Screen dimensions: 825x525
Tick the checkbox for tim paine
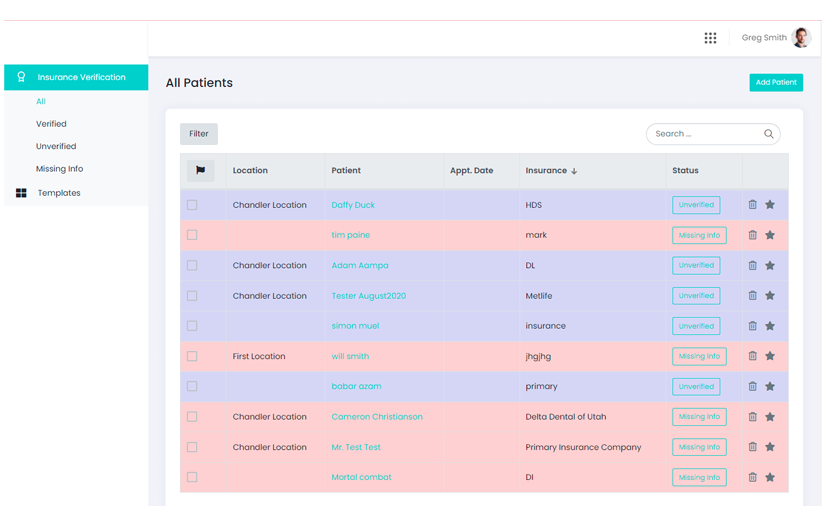coord(192,235)
